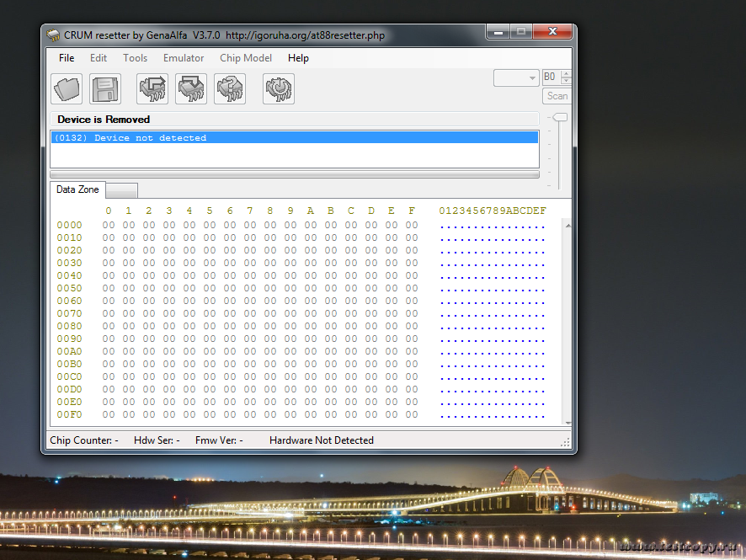The width and height of the screenshot is (746, 560).
Task: Click the 00A0 row address label
Action: [69, 351]
